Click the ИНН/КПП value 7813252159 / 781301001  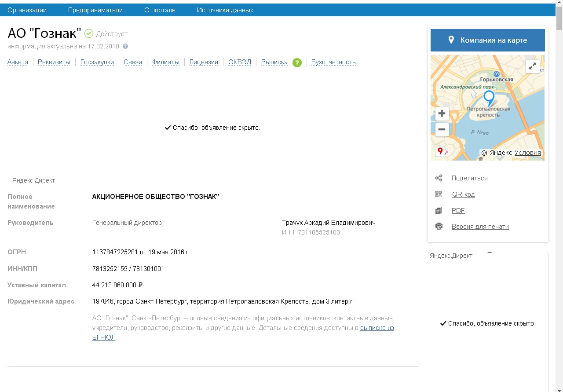[x=128, y=268]
